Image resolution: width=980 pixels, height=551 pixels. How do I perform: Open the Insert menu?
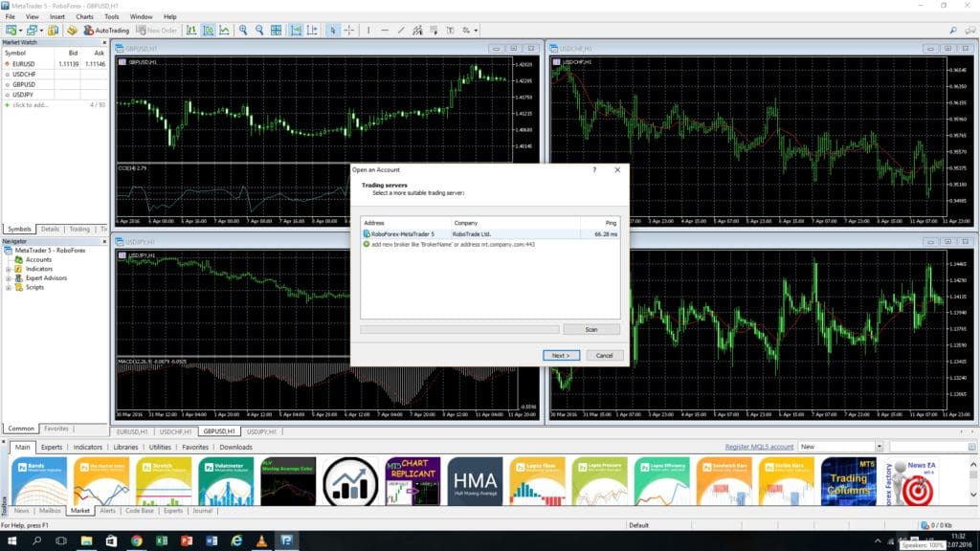56,17
